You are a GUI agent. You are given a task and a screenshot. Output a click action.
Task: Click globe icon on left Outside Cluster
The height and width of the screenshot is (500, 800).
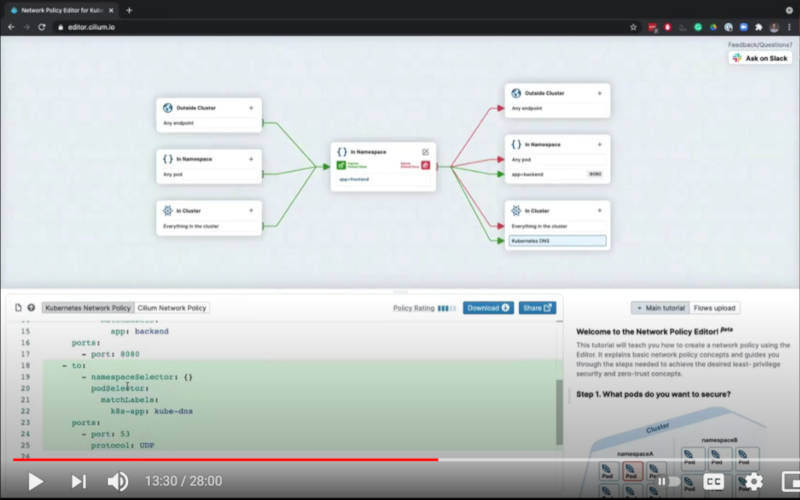pyautogui.click(x=167, y=108)
